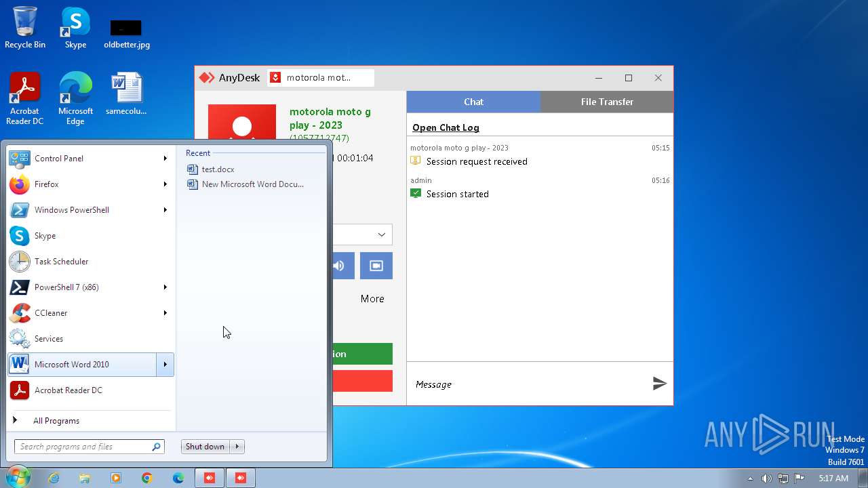Viewport: 868px width, 488px height.
Task: Open Acrobat Reader DC in the Start menu
Action: click(91, 390)
